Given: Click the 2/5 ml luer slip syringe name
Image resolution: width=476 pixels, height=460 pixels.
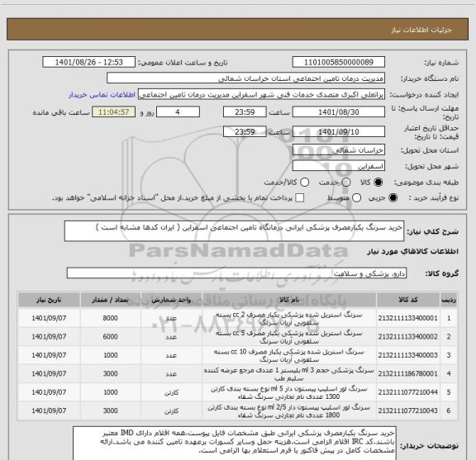Looking at the screenshot, I should click(289, 411).
